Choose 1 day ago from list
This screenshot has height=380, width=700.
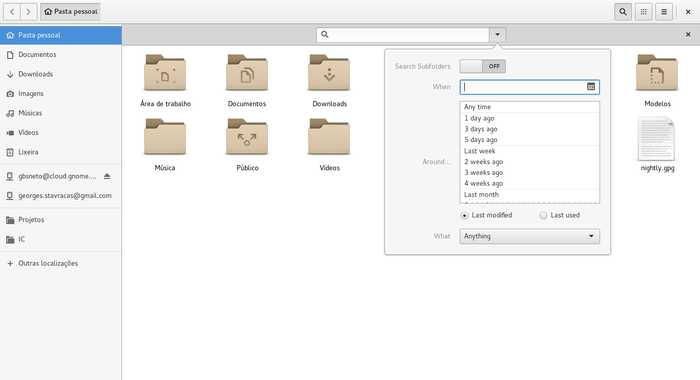point(529,118)
